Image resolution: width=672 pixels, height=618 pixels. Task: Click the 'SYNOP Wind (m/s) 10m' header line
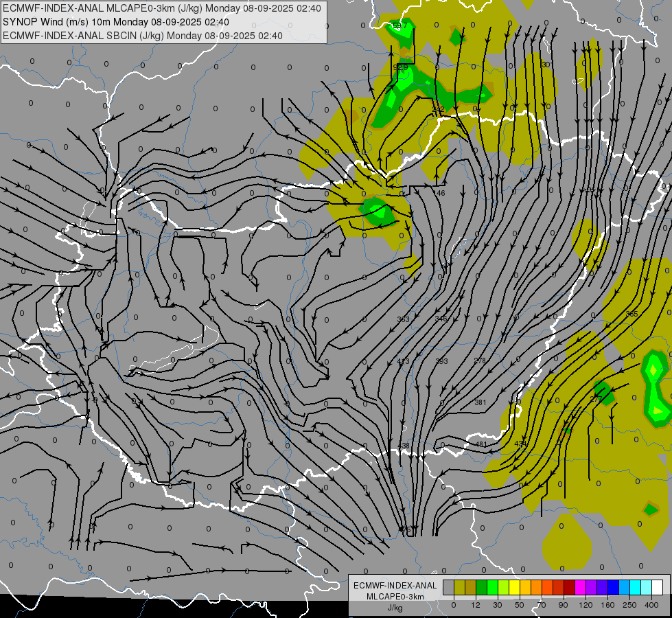[x=116, y=22]
